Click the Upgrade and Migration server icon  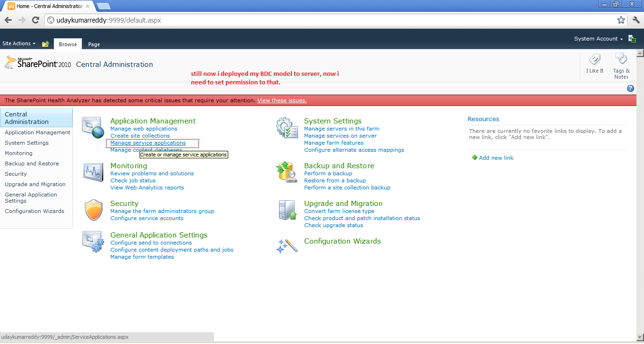[288, 210]
